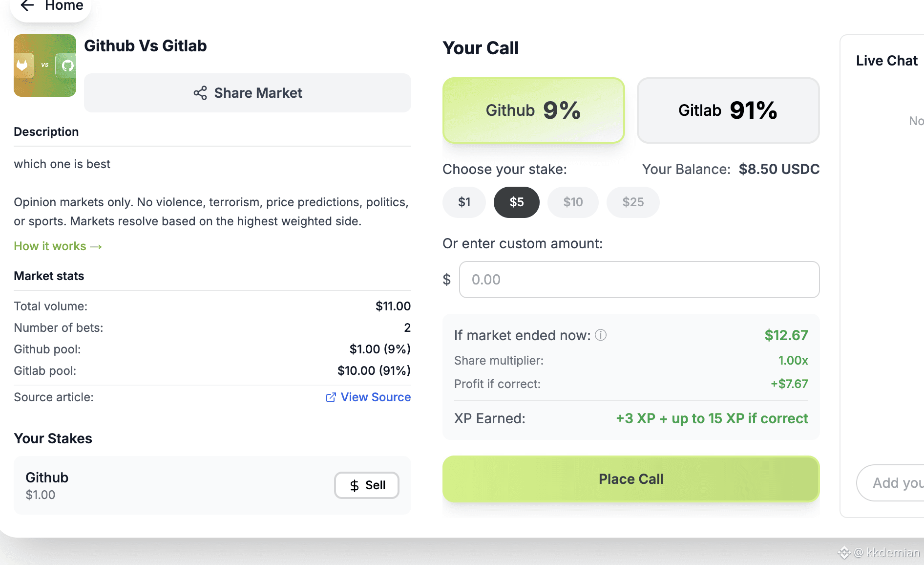Click the info icon beside market ended now

pyautogui.click(x=601, y=335)
